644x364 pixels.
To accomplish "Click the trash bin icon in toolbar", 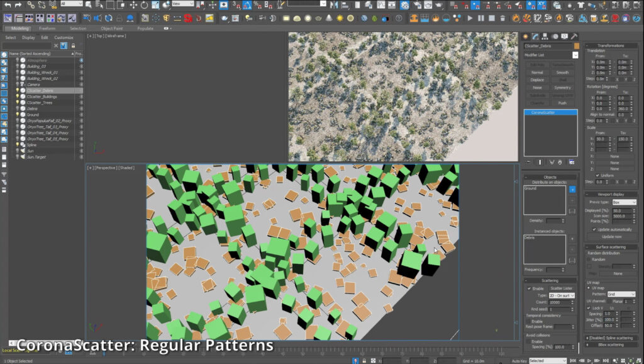I will point(502,18).
